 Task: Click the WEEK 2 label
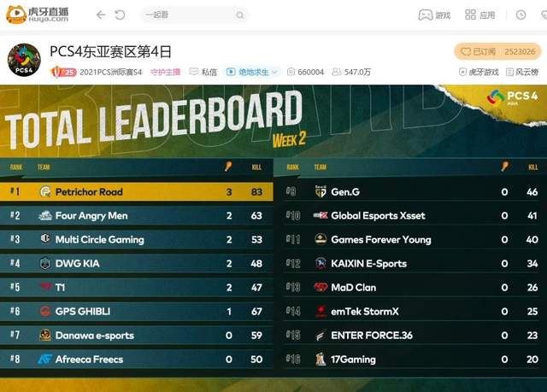coord(289,140)
